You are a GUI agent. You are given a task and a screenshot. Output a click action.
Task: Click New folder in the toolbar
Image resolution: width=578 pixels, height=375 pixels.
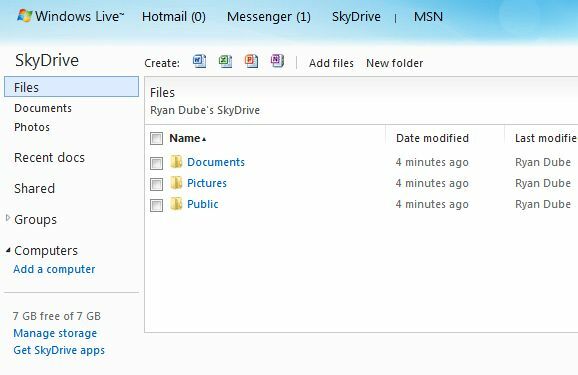394,63
